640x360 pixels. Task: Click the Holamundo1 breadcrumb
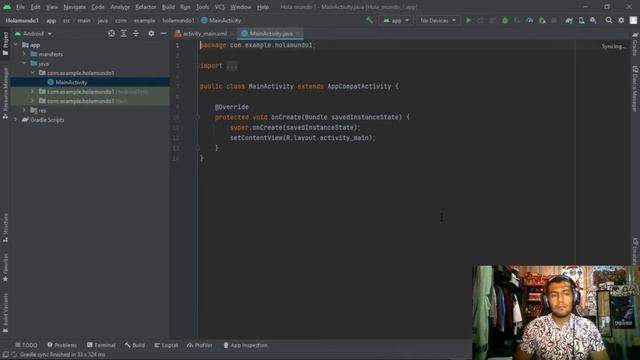click(22, 20)
